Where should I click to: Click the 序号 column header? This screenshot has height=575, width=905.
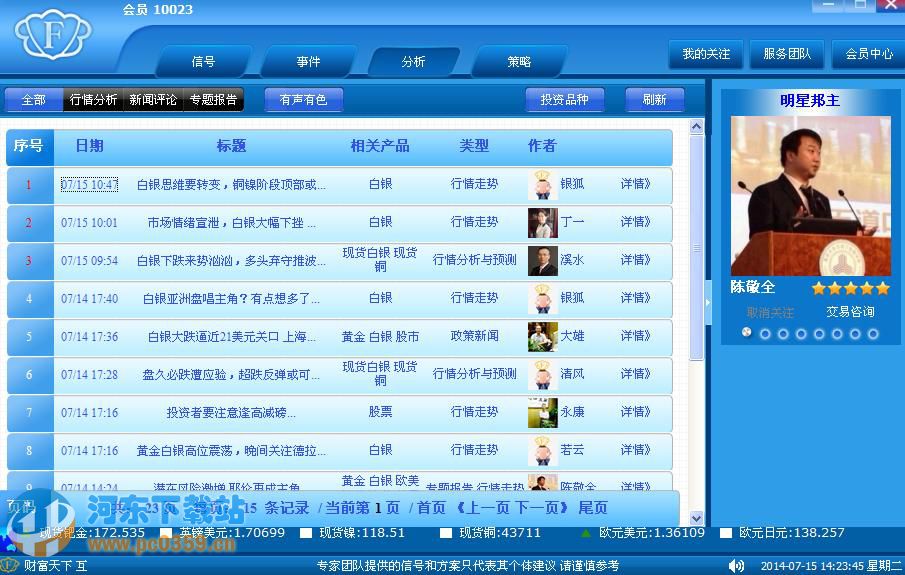point(29,145)
